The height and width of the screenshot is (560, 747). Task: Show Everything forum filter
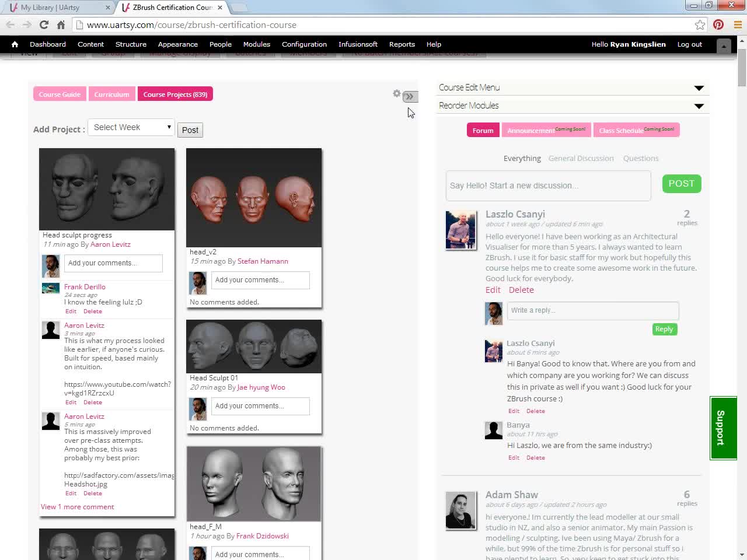coord(522,158)
